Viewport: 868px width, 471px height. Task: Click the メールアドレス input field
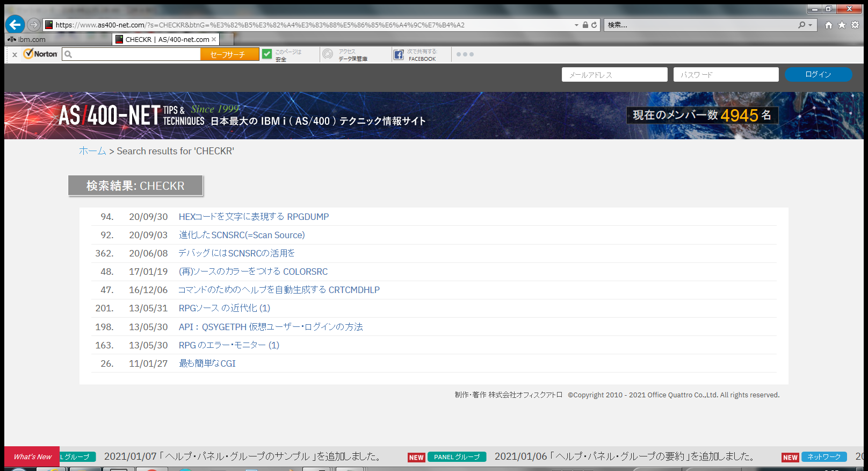point(614,75)
